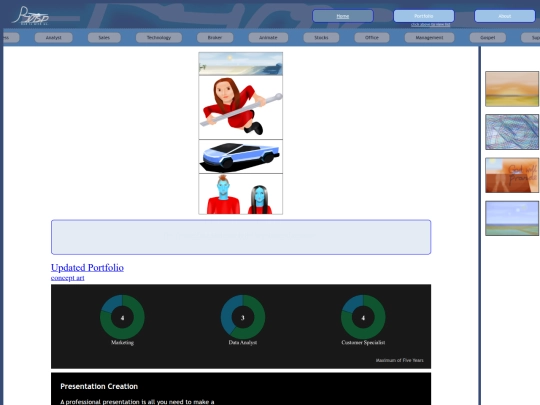Open the blue futuristic truck image
This screenshot has height=405, width=540.
point(241,156)
